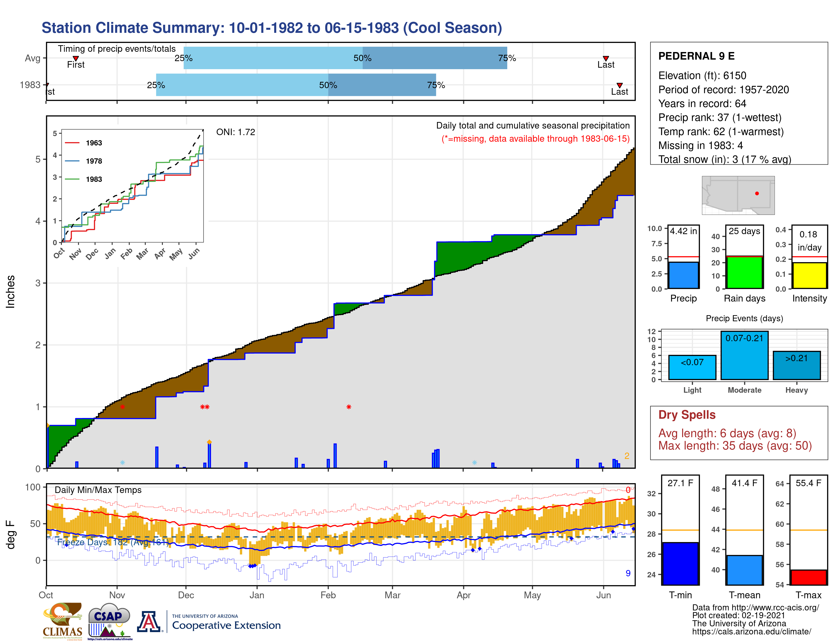834x644 pixels.
Task: Click the CLIMAS logo
Action: tap(62, 621)
